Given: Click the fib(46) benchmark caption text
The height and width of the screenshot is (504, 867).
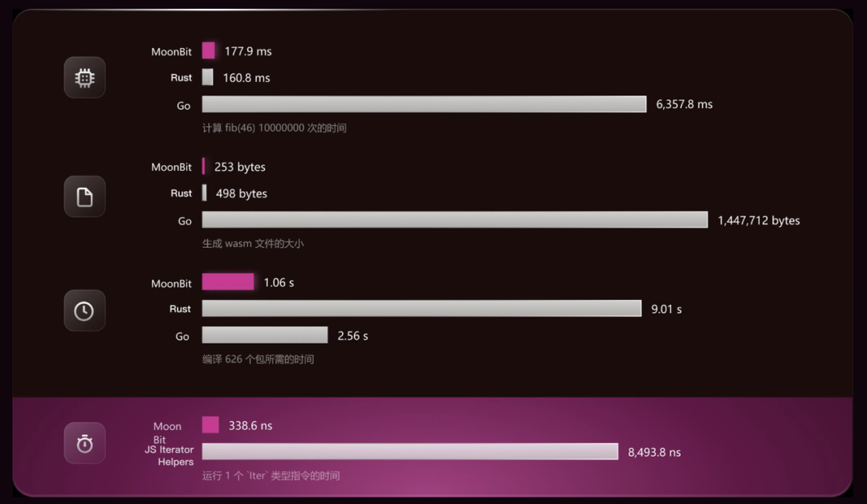Looking at the screenshot, I should 275,128.
